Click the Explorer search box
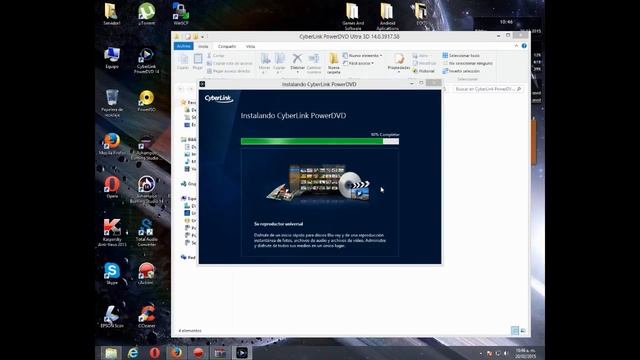The height and width of the screenshot is (360, 640). tap(488, 89)
